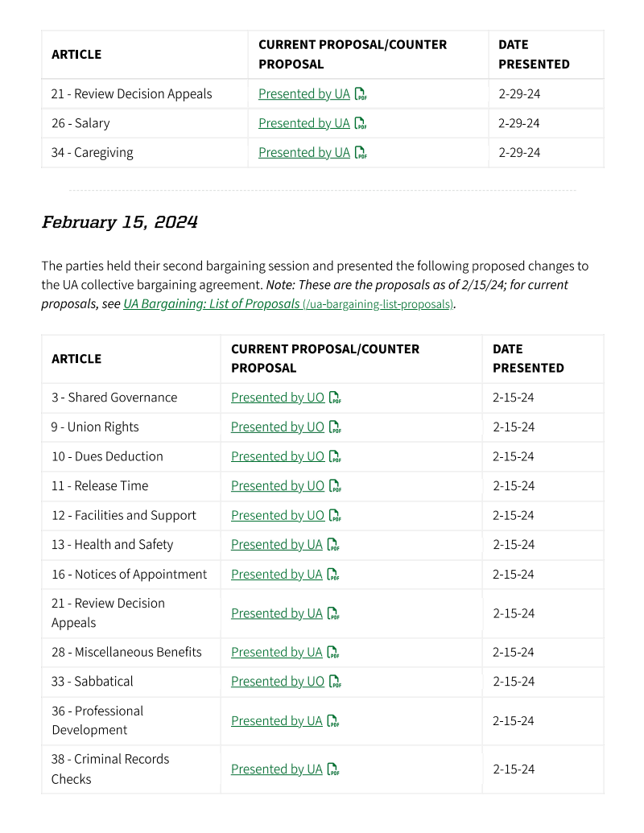Open Presented by UO link for Facilities and Support
The height and width of the screenshot is (833, 644).
[277, 515]
